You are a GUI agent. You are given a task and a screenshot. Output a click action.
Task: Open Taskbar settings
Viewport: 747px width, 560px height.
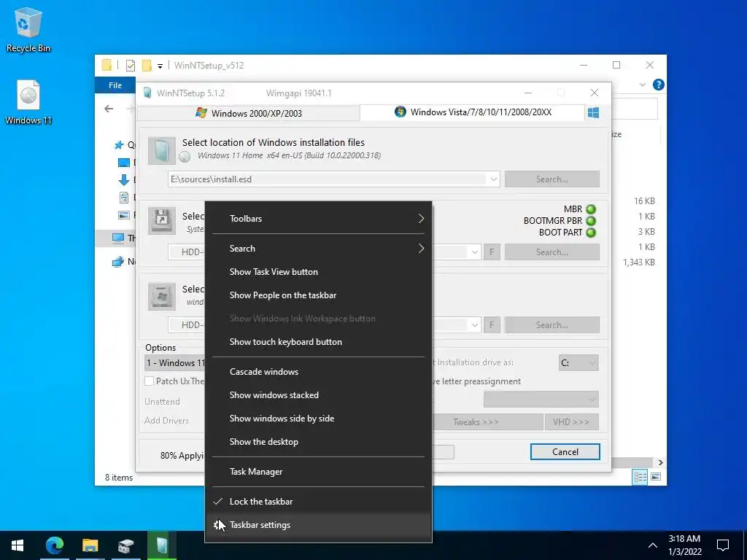pos(318,525)
